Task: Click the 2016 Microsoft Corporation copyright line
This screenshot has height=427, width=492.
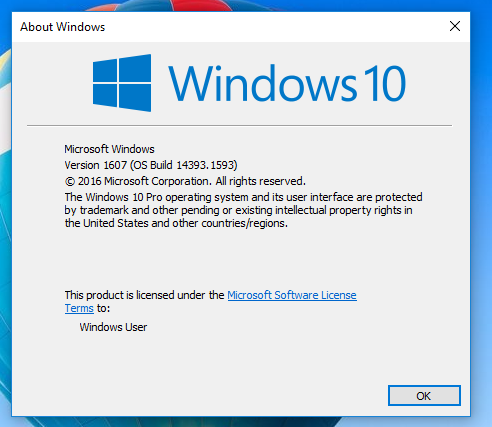Action: (185, 181)
